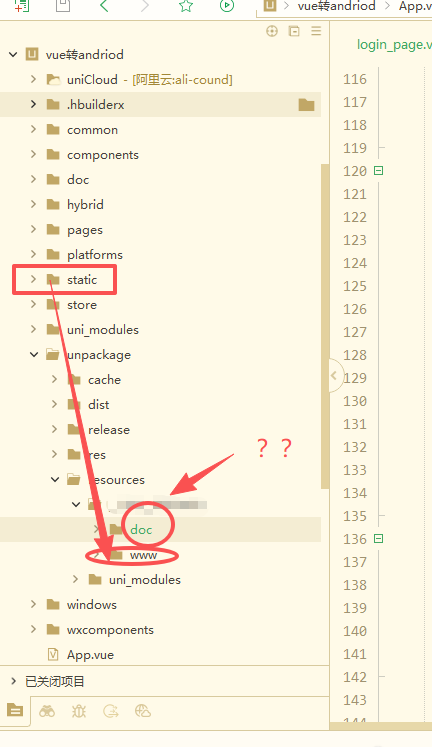Open the project panel hamburger menu

click(316, 31)
